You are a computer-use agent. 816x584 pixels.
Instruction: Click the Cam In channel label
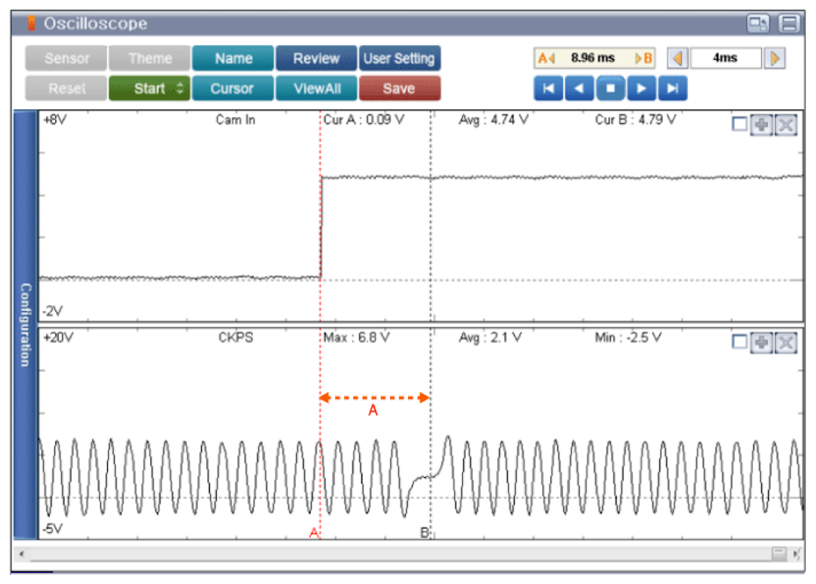[235, 120]
